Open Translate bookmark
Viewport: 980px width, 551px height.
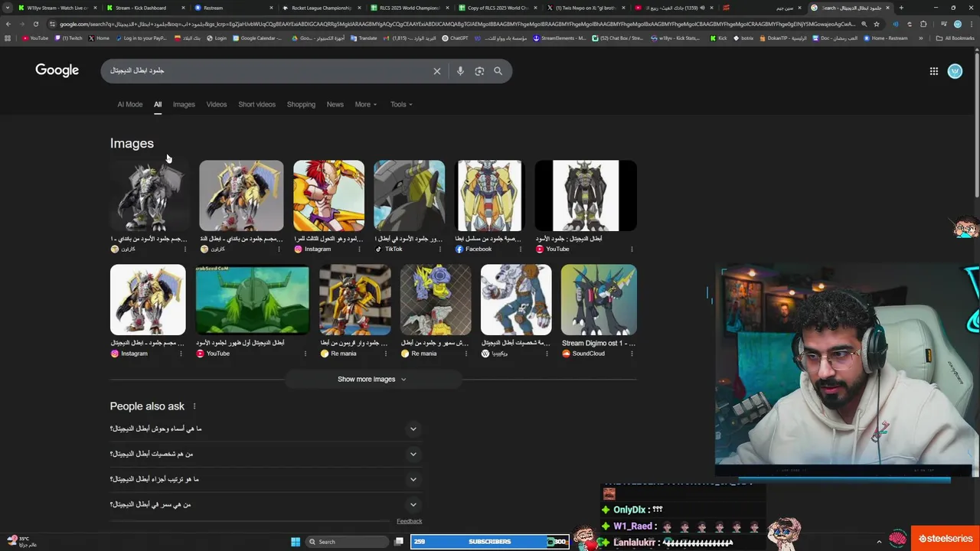(x=364, y=37)
